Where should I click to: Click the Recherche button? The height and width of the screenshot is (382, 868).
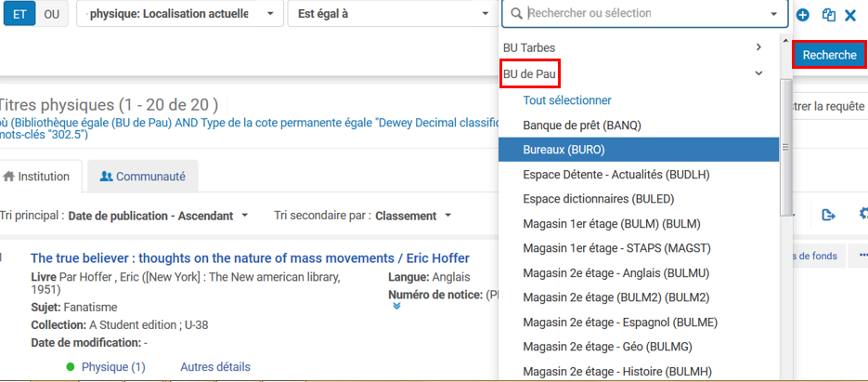[x=829, y=55]
